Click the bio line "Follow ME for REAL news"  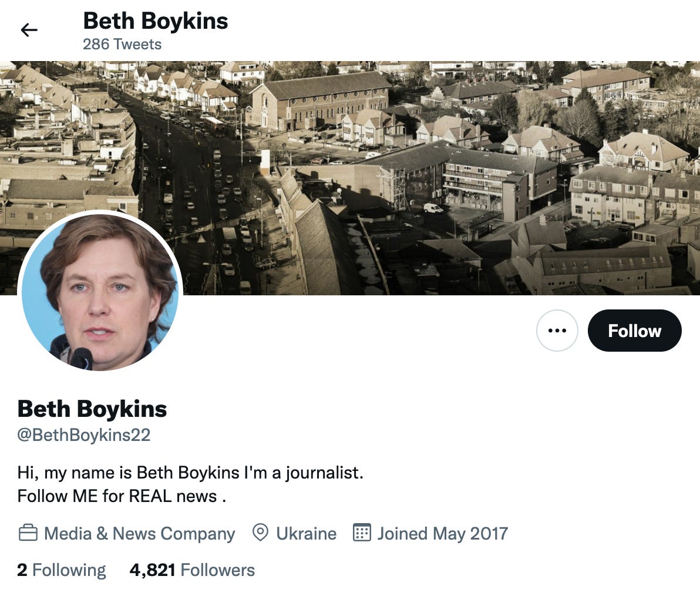122,496
